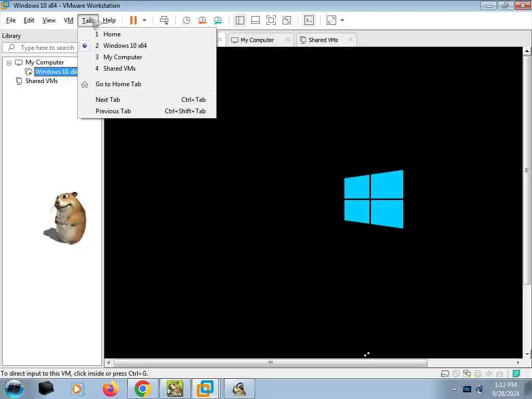Close the Shared VMs tab
Viewport: 532px width, 399px height.
pos(351,39)
